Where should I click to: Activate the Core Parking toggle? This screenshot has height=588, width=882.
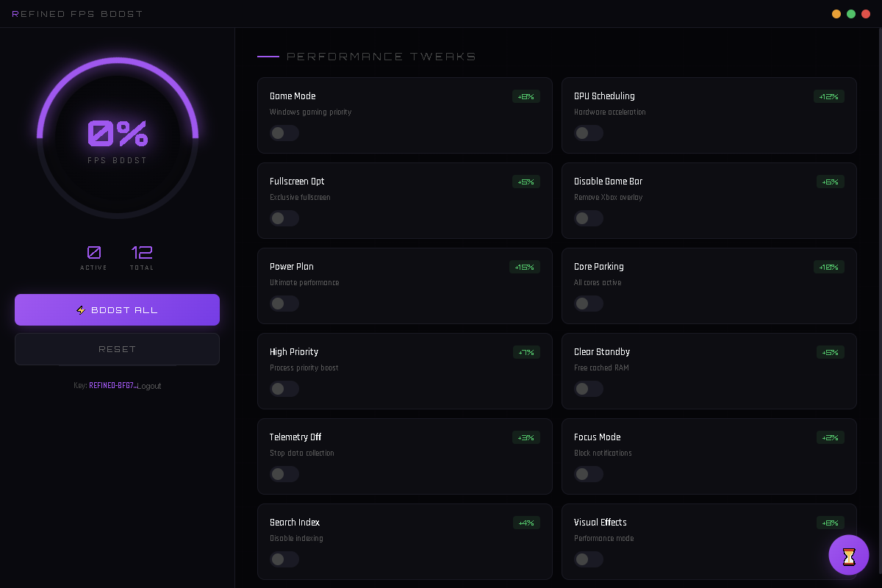click(589, 304)
